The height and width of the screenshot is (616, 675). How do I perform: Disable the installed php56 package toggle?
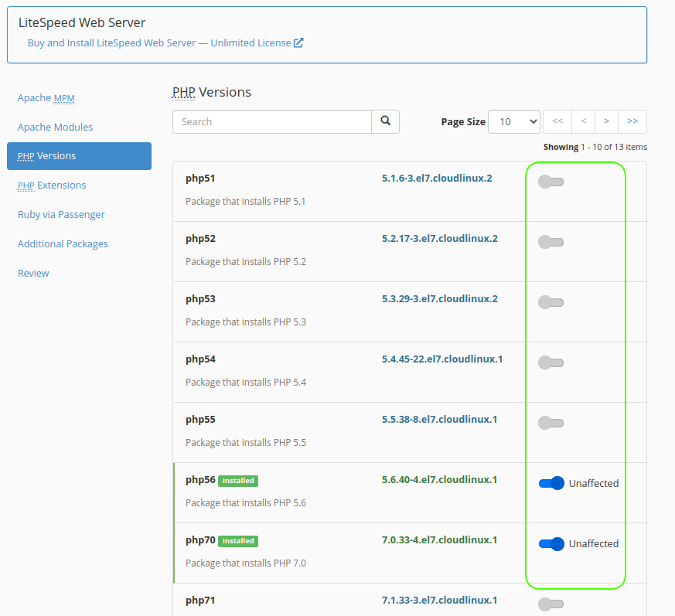(x=551, y=483)
